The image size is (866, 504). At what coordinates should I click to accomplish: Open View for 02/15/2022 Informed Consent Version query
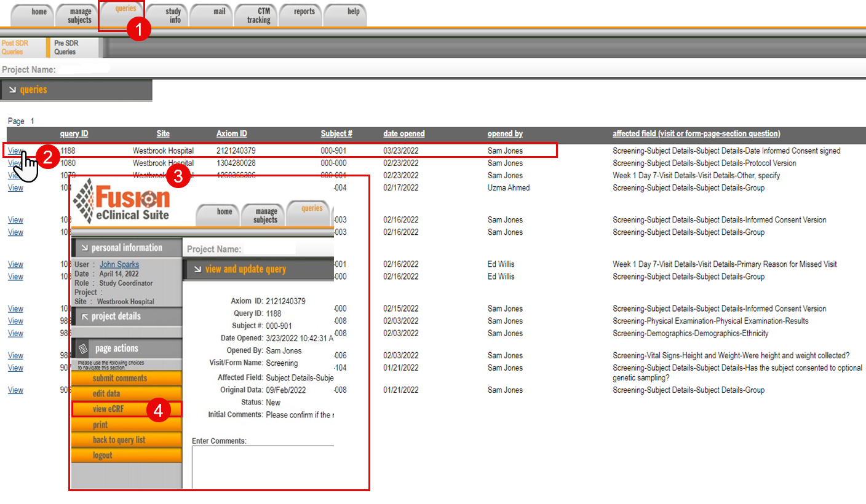[15, 308]
